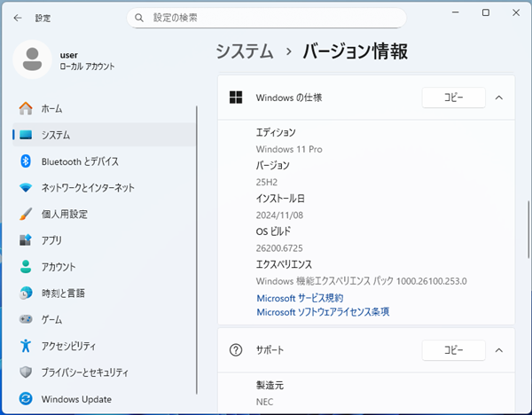The image size is (532, 415).
Task: Click the Bluetooth icon in sidebar
Action: pyautogui.click(x=26, y=161)
